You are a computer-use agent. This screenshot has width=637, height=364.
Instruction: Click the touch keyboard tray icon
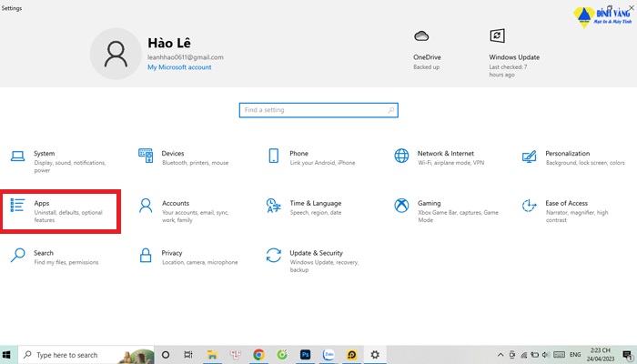tap(560, 355)
